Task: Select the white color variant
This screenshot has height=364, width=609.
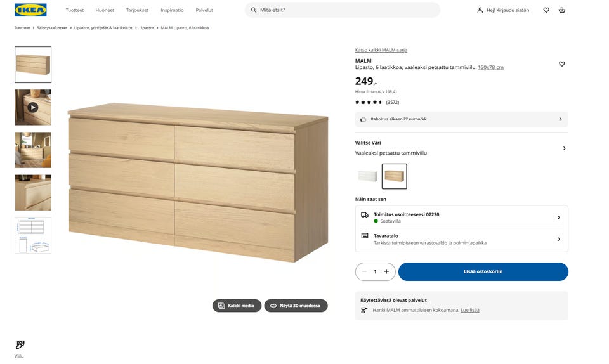Action: [x=367, y=176]
